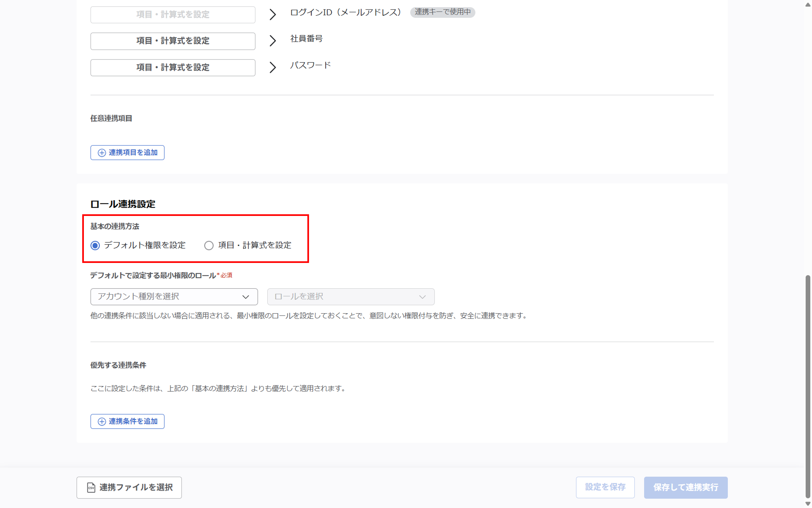Viewport: 812px width, 508px height.
Task: Click the ロール連携設定 heading
Action: [123, 204]
